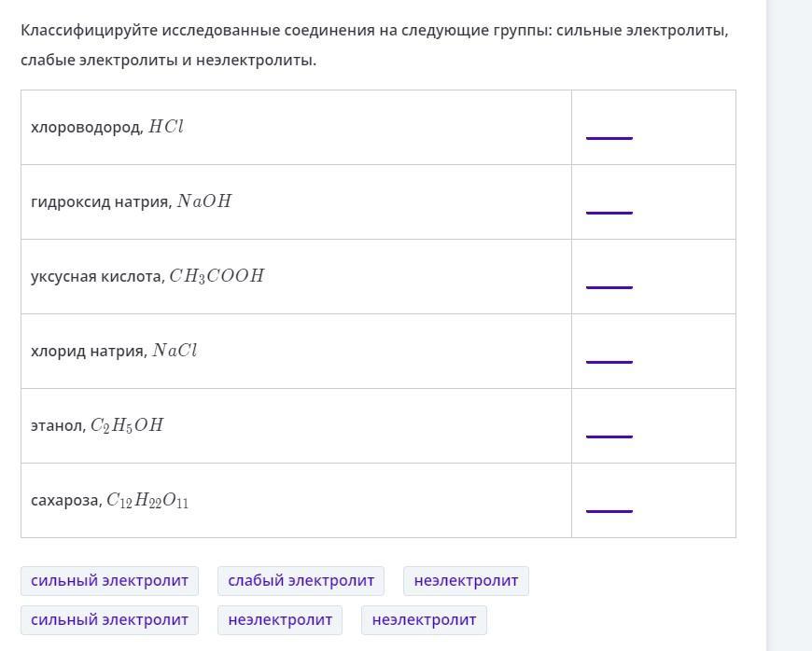Select the empty slot for хлорид натрия NaCl

point(609,354)
